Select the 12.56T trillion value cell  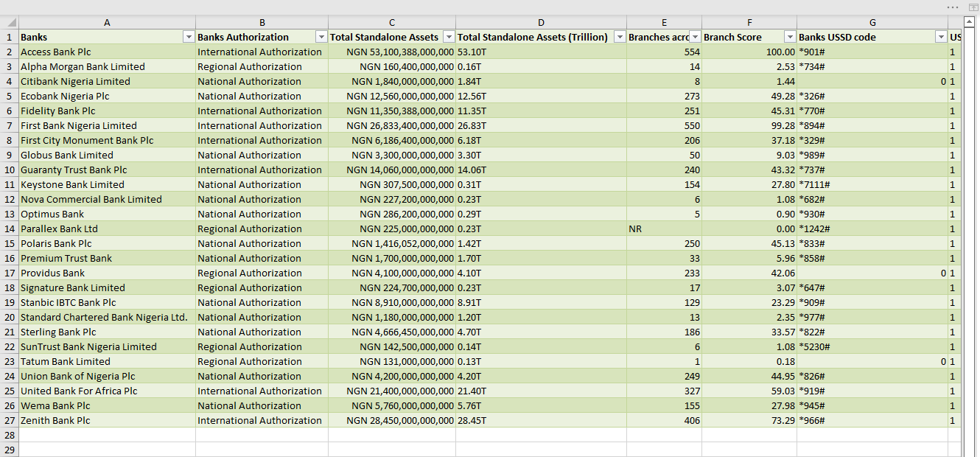(541, 96)
